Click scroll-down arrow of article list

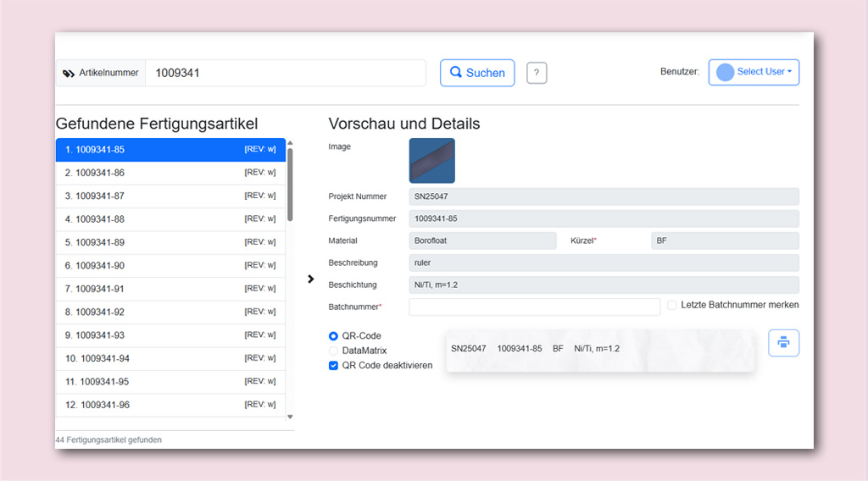click(x=290, y=417)
